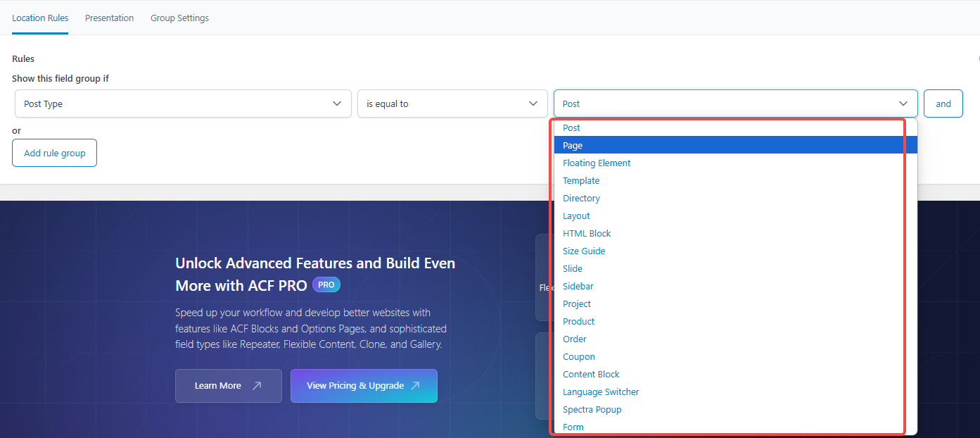Screen dimensions: 980x438
Task: Switch to the Presentation tab
Action: coord(109,18)
